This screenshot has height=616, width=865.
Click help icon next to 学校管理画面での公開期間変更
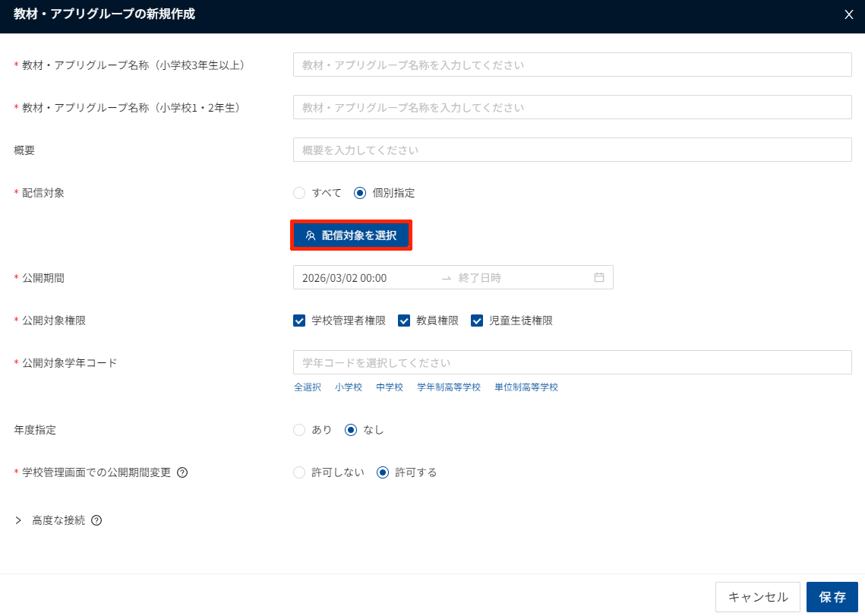(182, 472)
